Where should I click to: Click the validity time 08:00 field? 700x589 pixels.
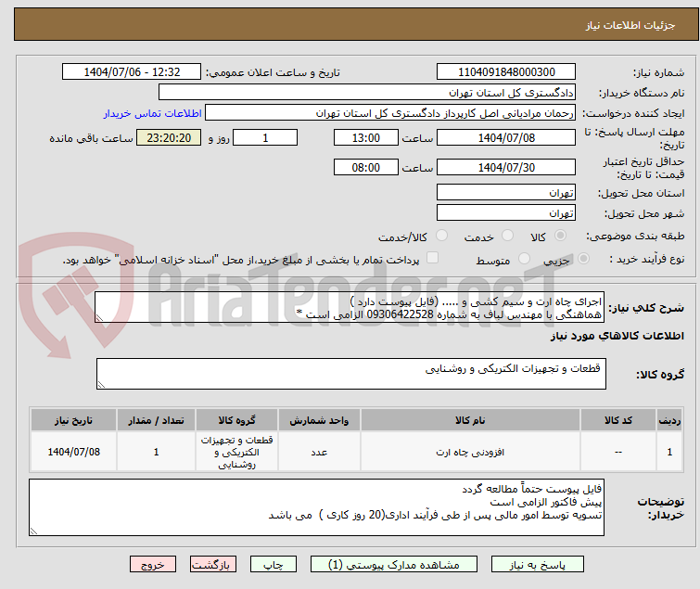365,168
